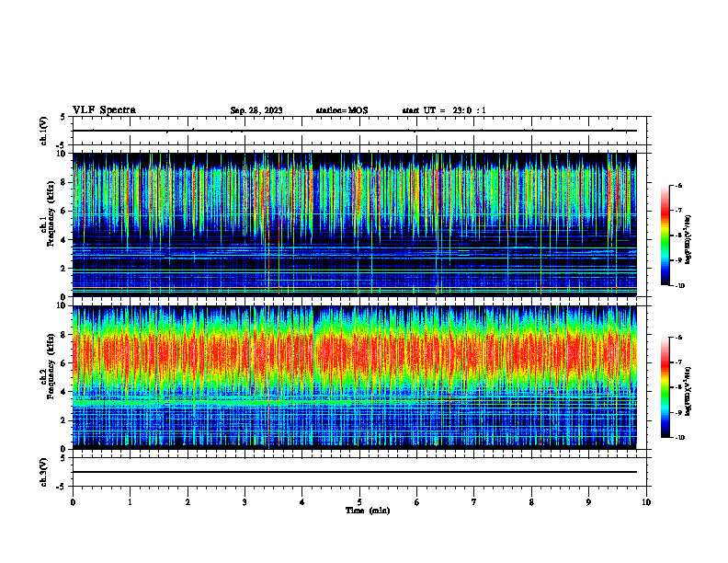The image size is (728, 563).
Task: Click the time axis tick label "6"
Action: point(417,502)
